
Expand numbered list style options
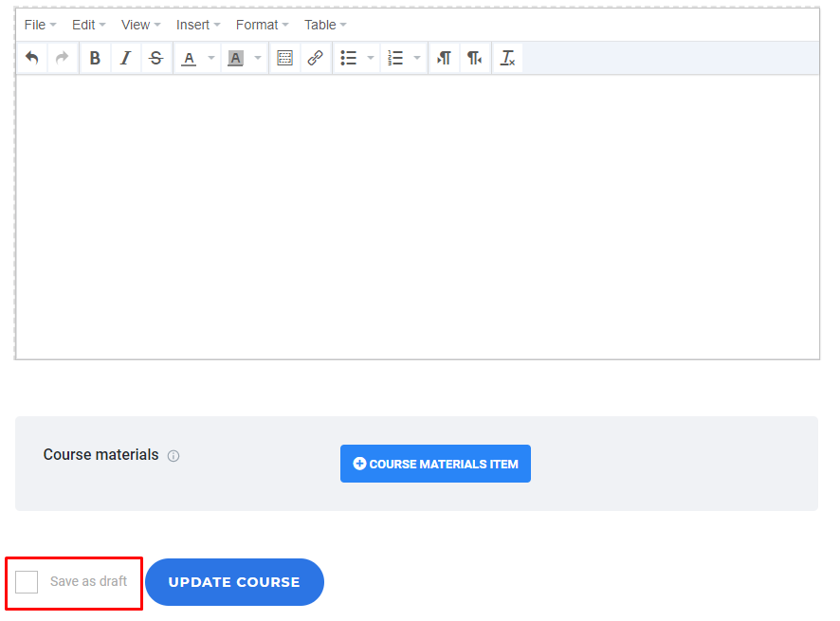coord(417,58)
